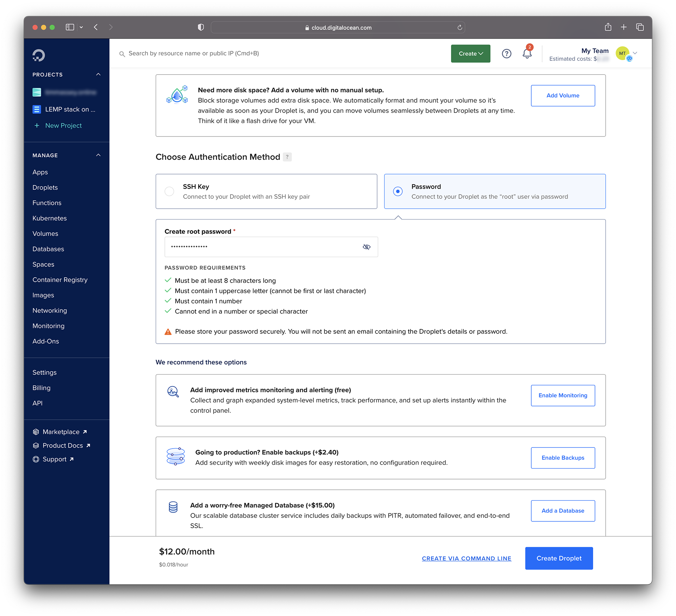
Task: Click the password warning triangle icon
Action: click(168, 332)
